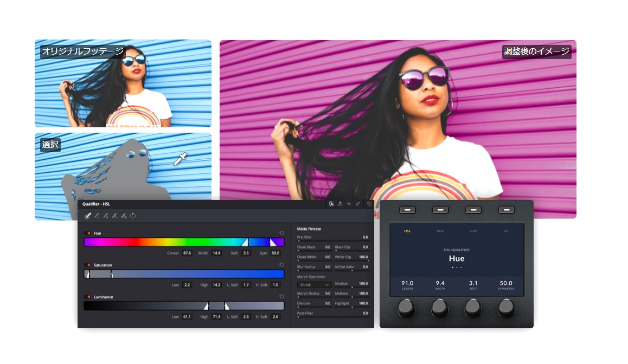Screen dimensions: 628x364
Task: Toggle the Luminance qualifier switch
Action: point(88,297)
